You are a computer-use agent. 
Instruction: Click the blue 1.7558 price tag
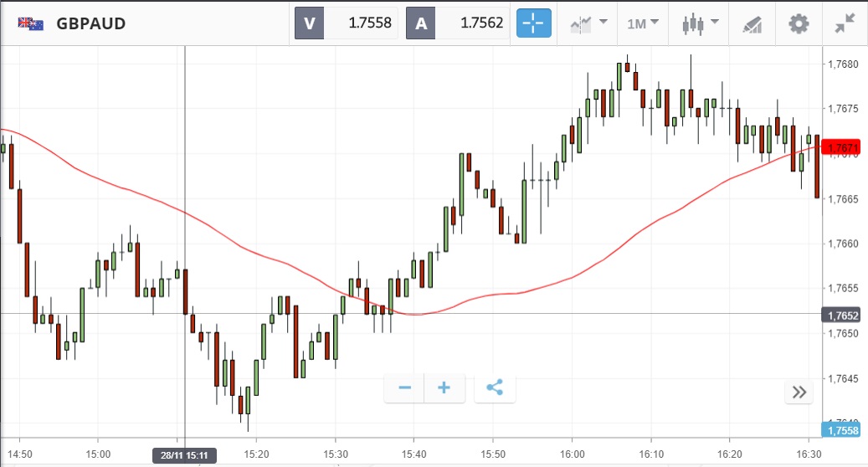[x=845, y=430]
